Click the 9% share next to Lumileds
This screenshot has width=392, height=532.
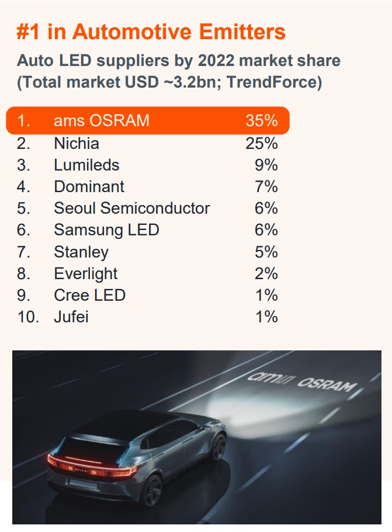[266, 165]
